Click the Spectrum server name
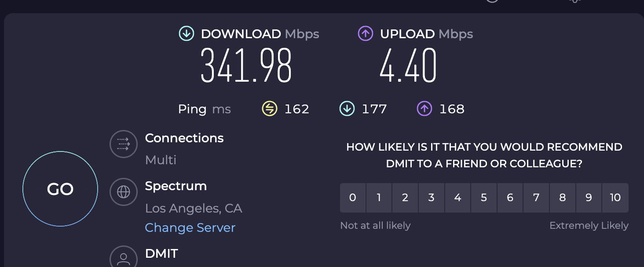 click(x=176, y=186)
